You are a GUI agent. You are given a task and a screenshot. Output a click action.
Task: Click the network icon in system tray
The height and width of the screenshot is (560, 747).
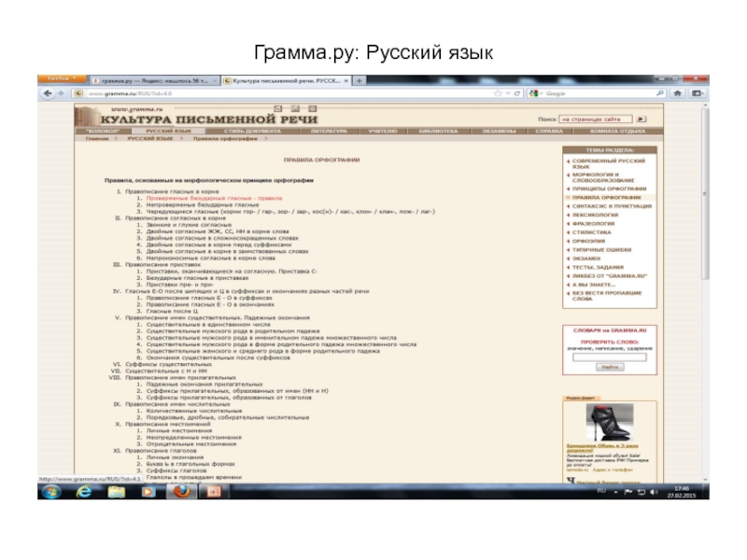click(x=641, y=492)
